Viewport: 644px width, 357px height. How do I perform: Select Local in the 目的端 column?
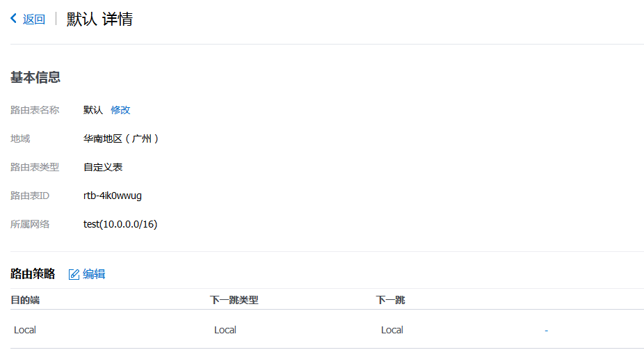pos(25,330)
